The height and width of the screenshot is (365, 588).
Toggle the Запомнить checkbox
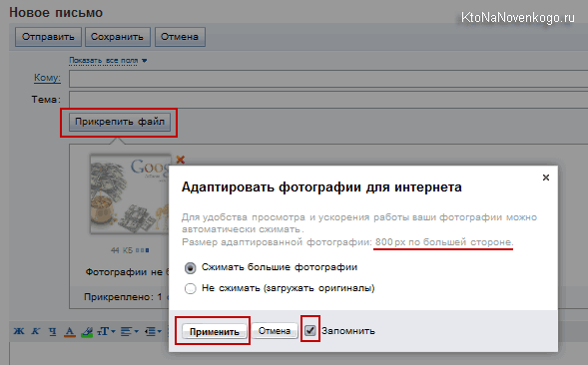click(310, 330)
